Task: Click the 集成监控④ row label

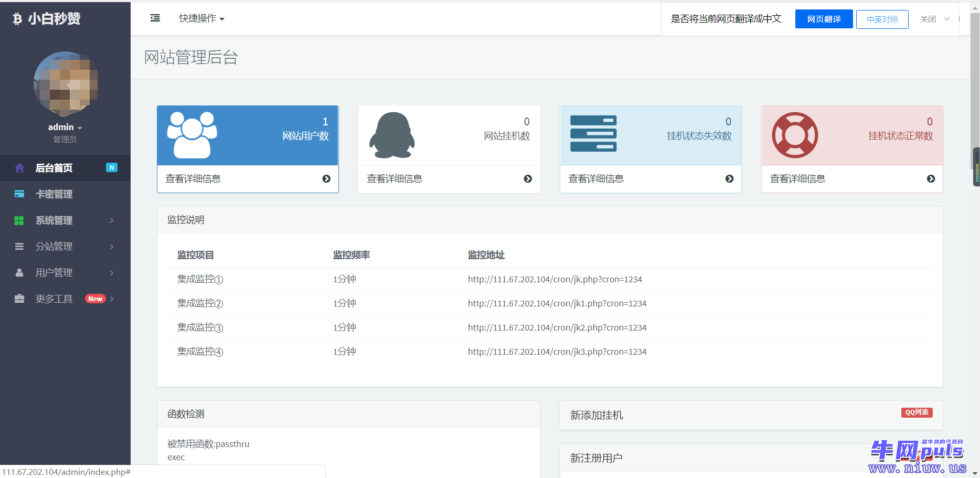Action: (200, 352)
